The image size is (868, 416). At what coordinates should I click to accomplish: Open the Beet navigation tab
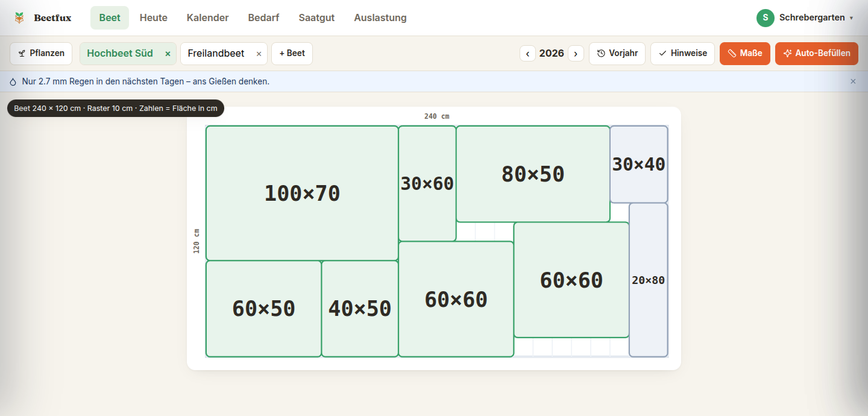coord(110,18)
